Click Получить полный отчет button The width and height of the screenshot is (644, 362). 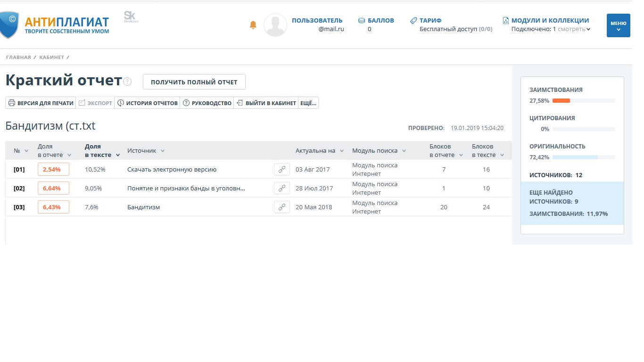pyautogui.click(x=194, y=82)
